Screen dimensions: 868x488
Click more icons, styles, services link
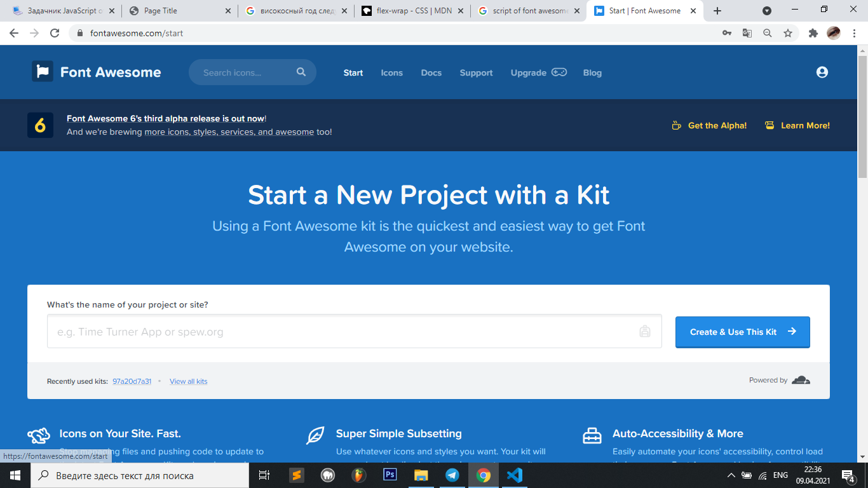coord(229,132)
